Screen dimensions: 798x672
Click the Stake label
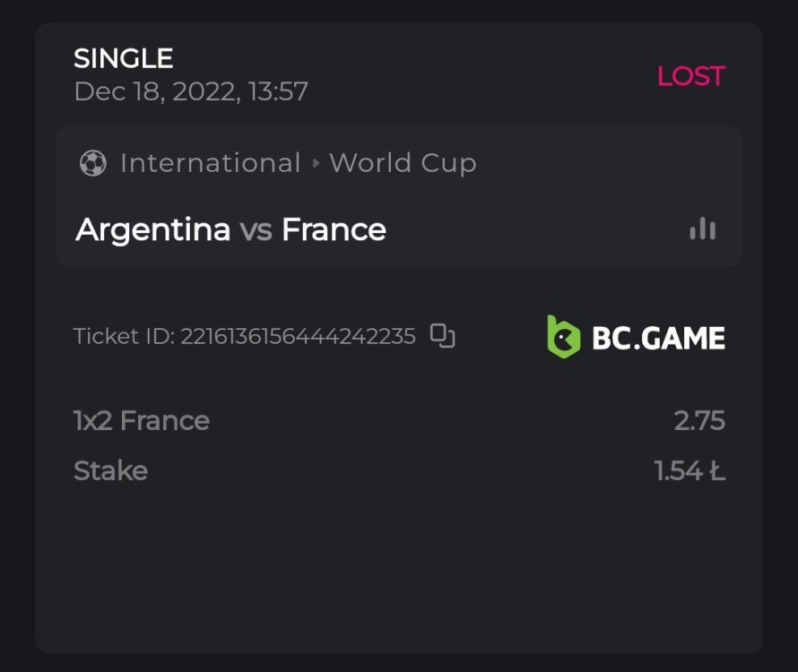point(110,471)
